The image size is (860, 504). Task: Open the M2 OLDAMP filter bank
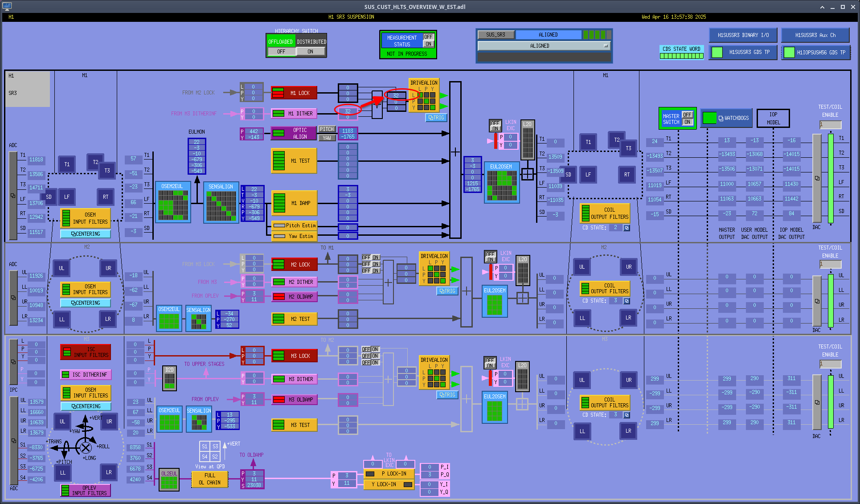click(294, 296)
